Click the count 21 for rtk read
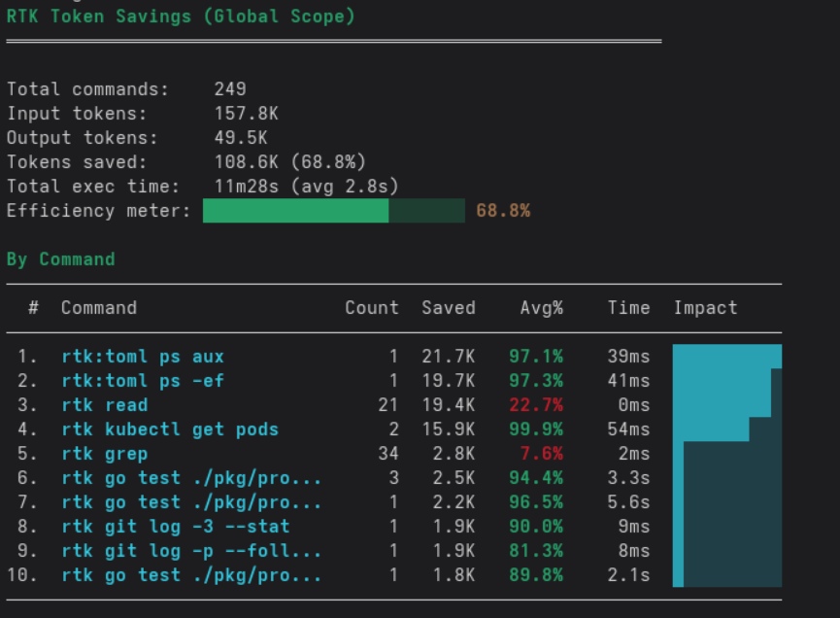The image size is (840, 618). (x=388, y=404)
